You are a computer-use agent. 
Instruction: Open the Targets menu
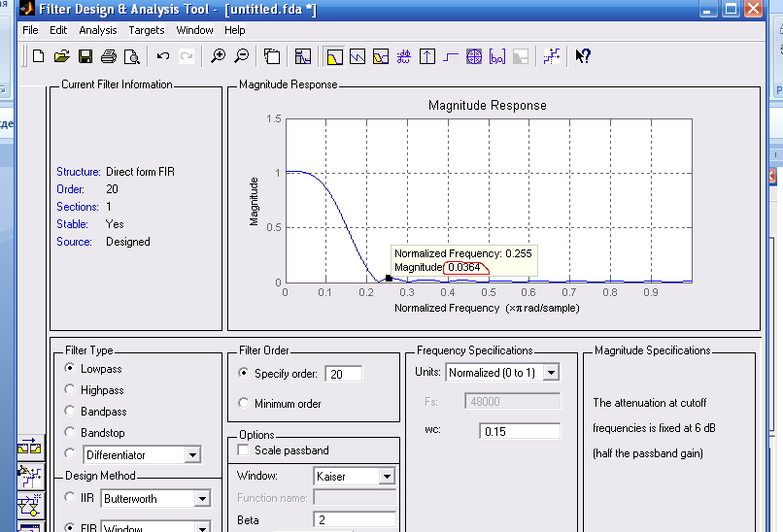pos(147,30)
